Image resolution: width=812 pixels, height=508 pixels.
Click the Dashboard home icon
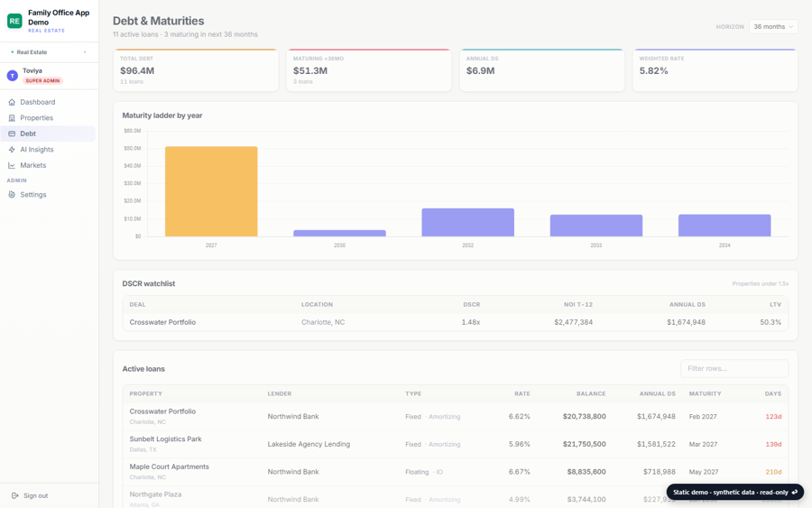[x=12, y=102]
